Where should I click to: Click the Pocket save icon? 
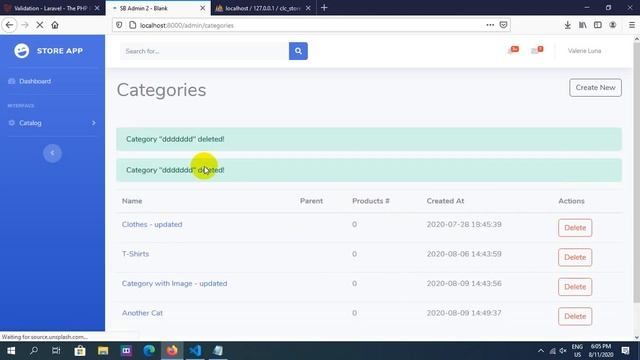(x=503, y=25)
